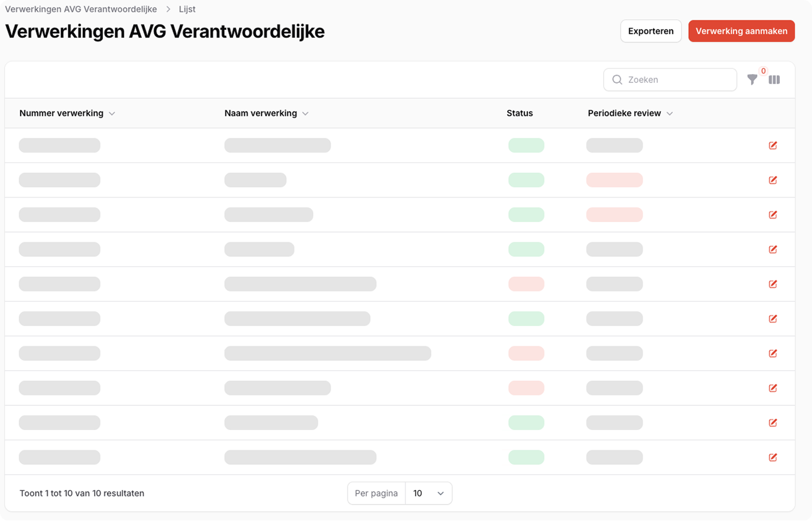Focus the Zoeken search field
This screenshot has width=812, height=521.
[678, 80]
